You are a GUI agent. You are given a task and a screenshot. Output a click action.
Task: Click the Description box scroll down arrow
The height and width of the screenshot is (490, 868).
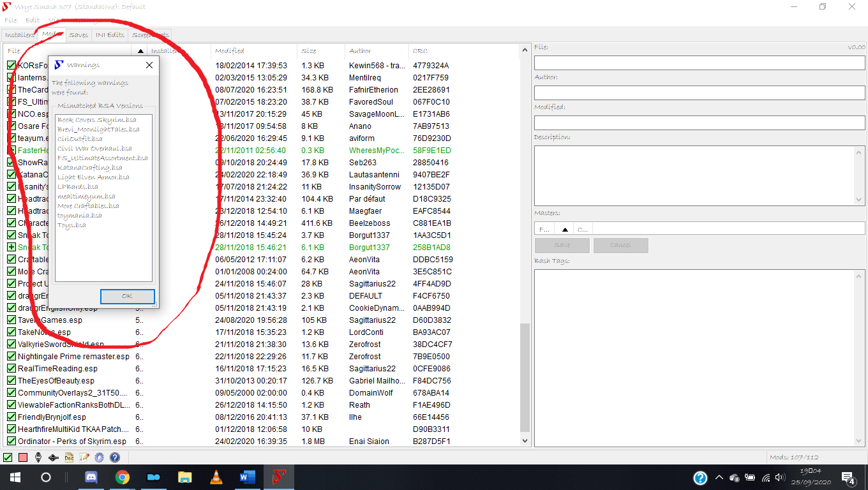tap(859, 200)
